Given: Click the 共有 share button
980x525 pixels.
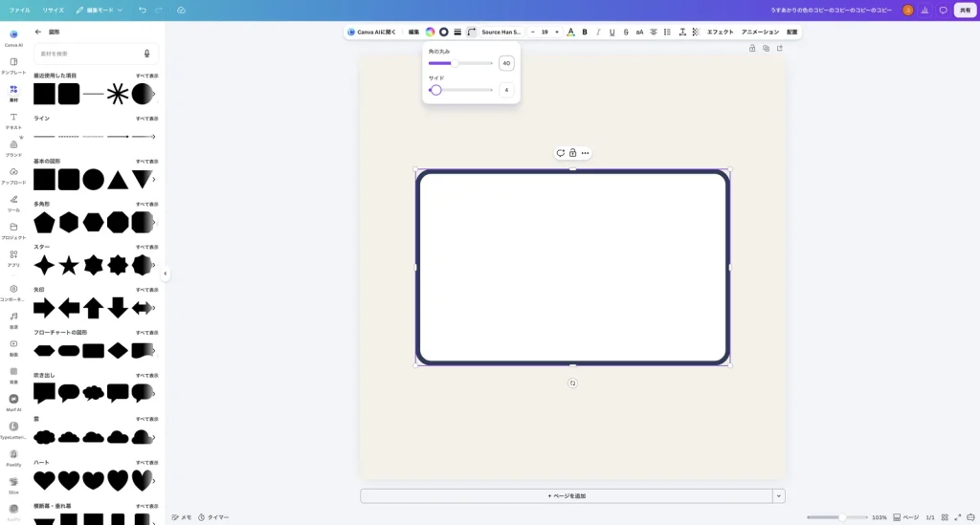Looking at the screenshot, I should click(966, 10).
